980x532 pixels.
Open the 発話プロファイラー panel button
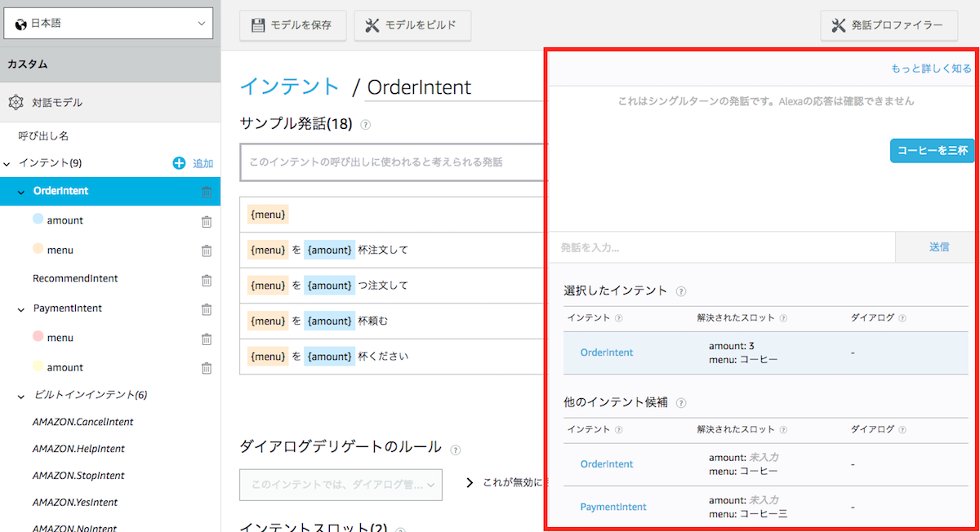click(889, 25)
